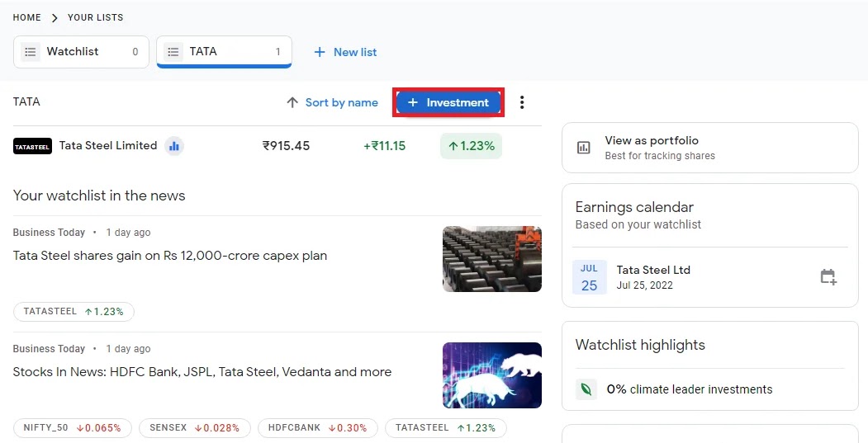This screenshot has height=443, width=868.
Task: Open Tata Steel Ltd earnings entry
Action: [709, 277]
